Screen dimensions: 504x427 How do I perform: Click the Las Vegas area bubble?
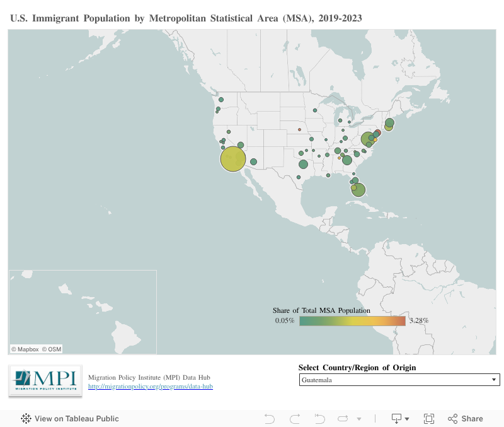(x=241, y=145)
